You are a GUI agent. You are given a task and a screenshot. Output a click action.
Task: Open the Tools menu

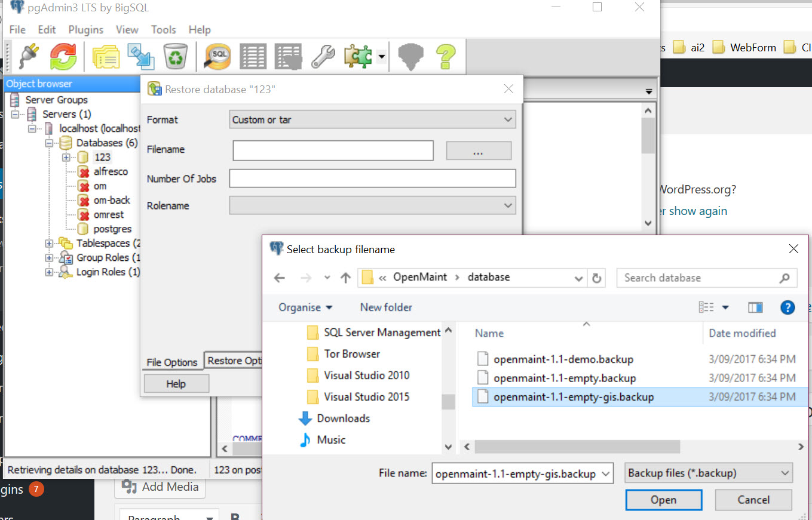(x=163, y=29)
